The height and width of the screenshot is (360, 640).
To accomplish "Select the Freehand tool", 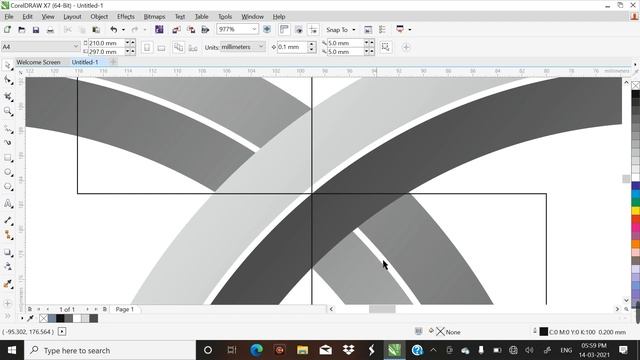I will 8,129.
